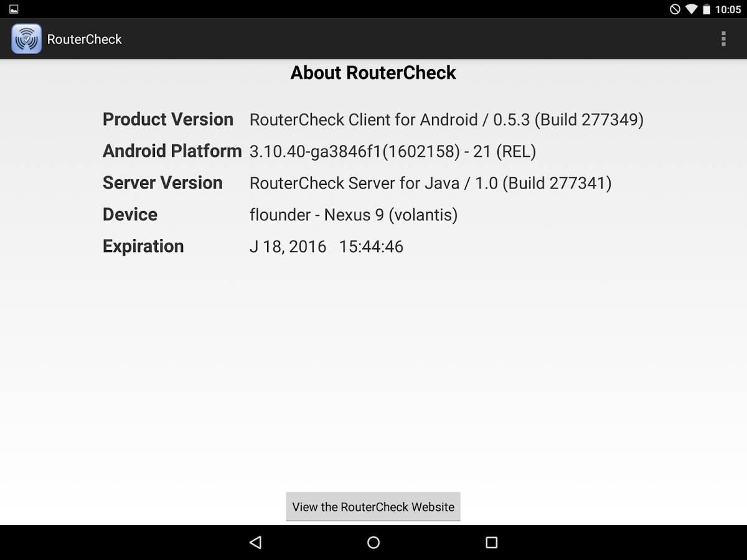
Task: Select the Product Version label
Action: point(167,119)
